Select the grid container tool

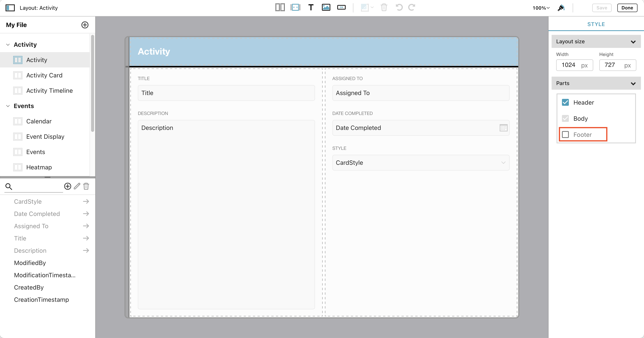(x=280, y=7)
